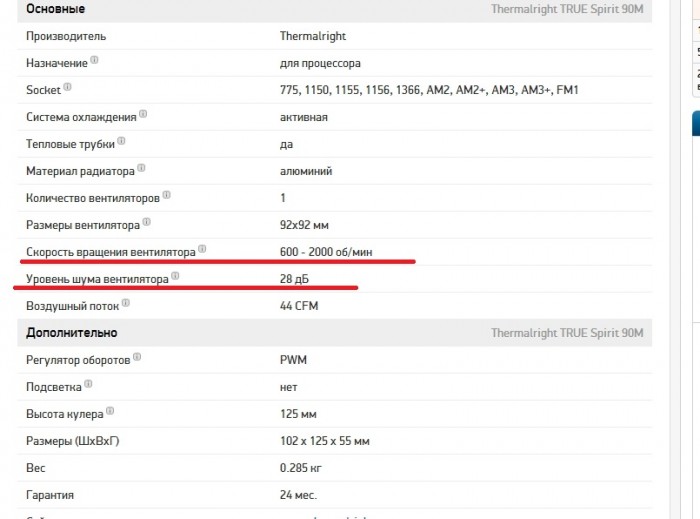
Task: Open info icon for Регулятор оборотов
Action: pyautogui.click(x=137, y=357)
